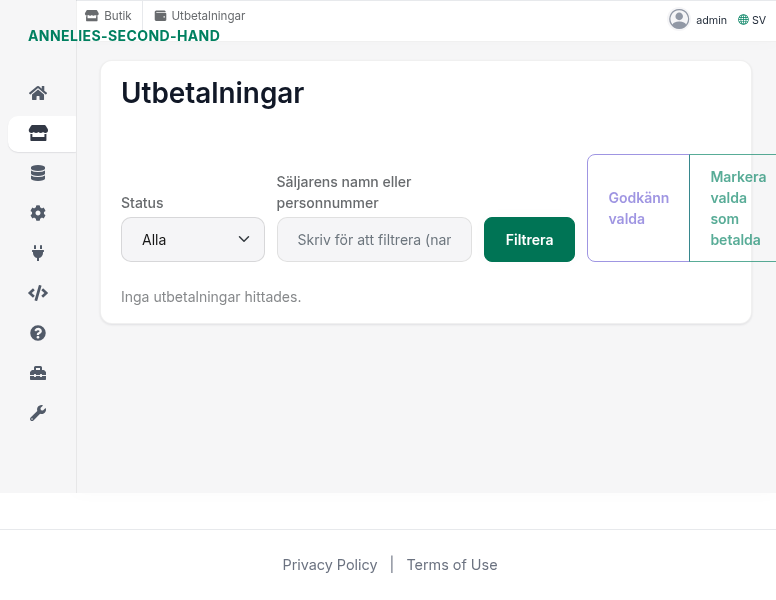This screenshot has height=600, width=776.
Task: Open the settings gear sidebar icon
Action: (x=38, y=213)
